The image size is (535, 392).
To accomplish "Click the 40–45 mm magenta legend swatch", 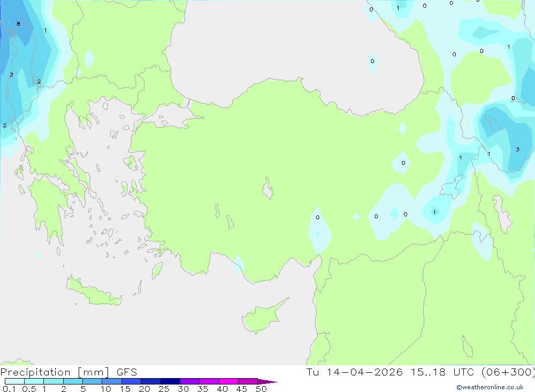I will [x=228, y=381].
